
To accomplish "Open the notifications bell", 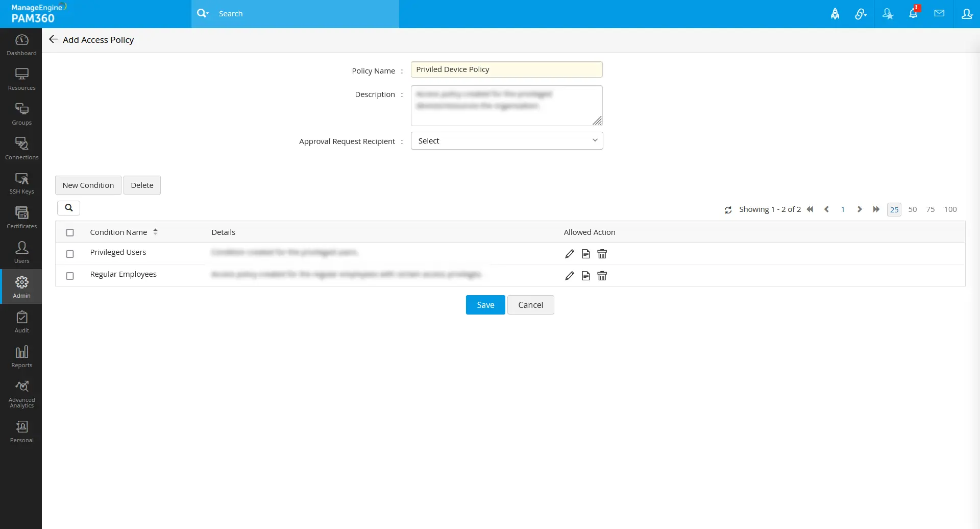I will [x=914, y=13].
